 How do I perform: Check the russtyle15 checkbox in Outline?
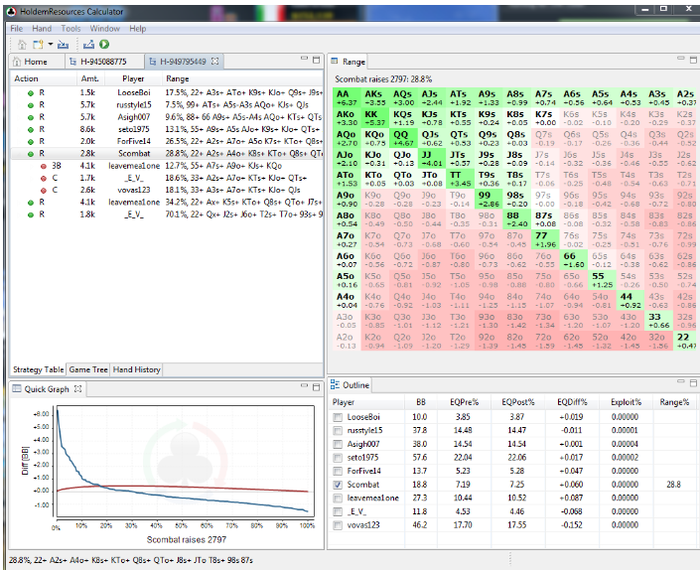[x=338, y=431]
